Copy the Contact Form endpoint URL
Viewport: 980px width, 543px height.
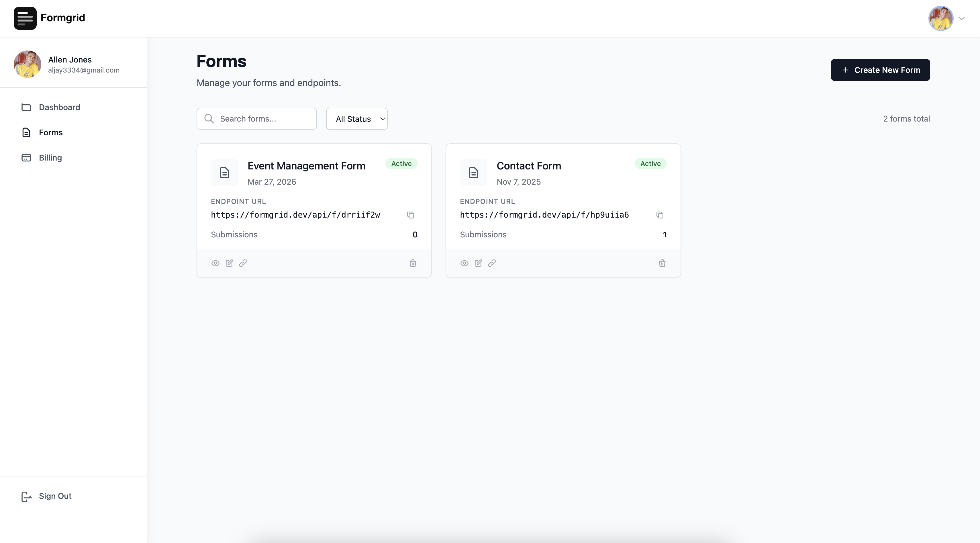tap(660, 215)
